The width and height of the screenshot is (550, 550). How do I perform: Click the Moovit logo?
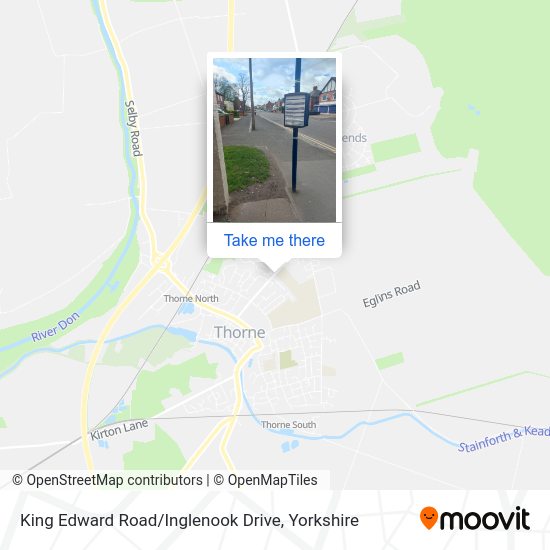475,519
